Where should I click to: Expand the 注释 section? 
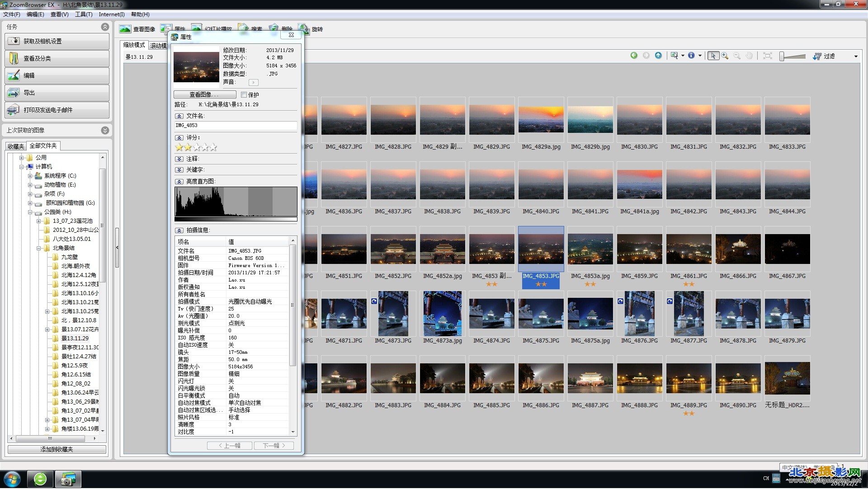179,159
